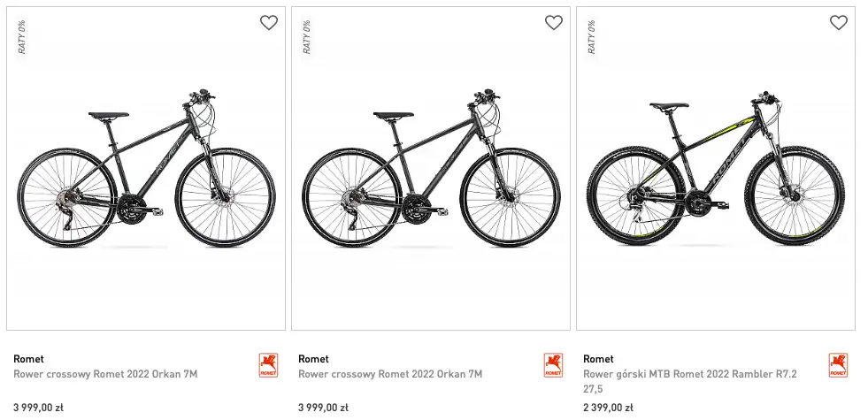Click Romet brand name on the first card
Viewport: 868px width, 420px height.
tap(28, 359)
